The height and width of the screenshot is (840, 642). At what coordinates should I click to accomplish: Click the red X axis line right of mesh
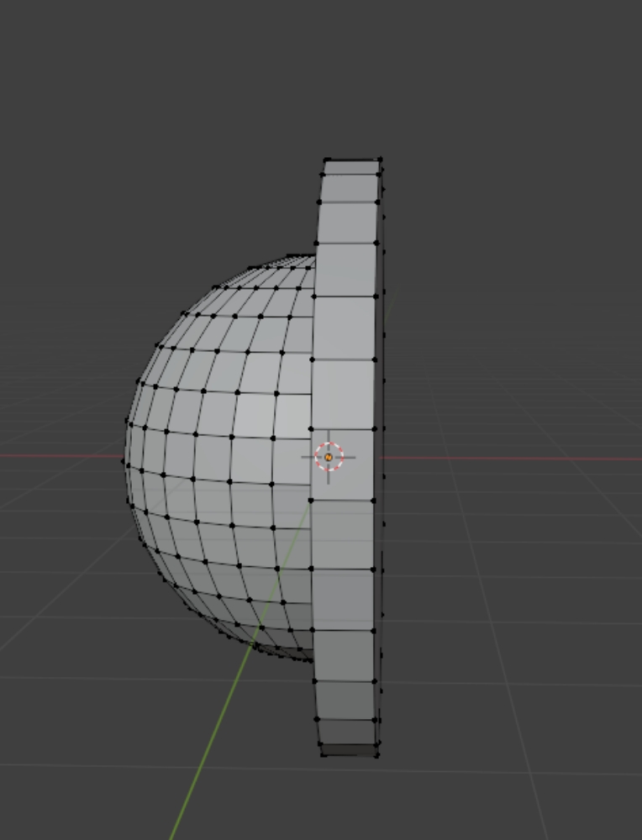[x=504, y=459]
